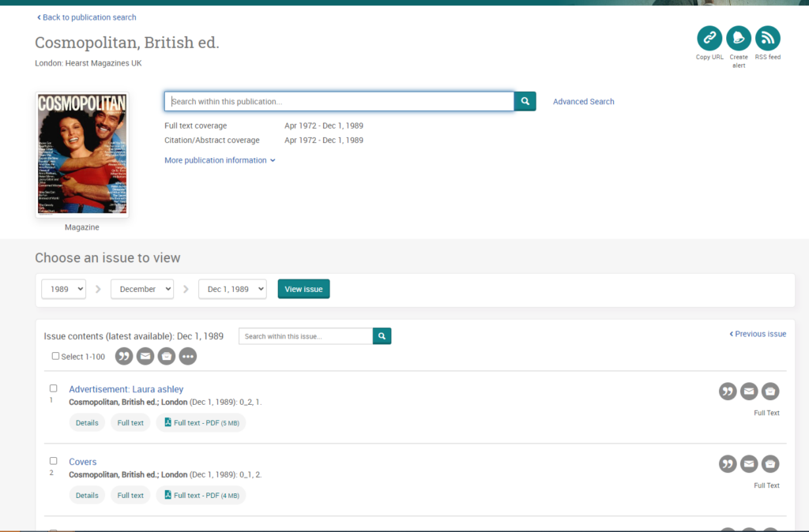Click the View issue button
The height and width of the screenshot is (532, 809).
point(303,289)
